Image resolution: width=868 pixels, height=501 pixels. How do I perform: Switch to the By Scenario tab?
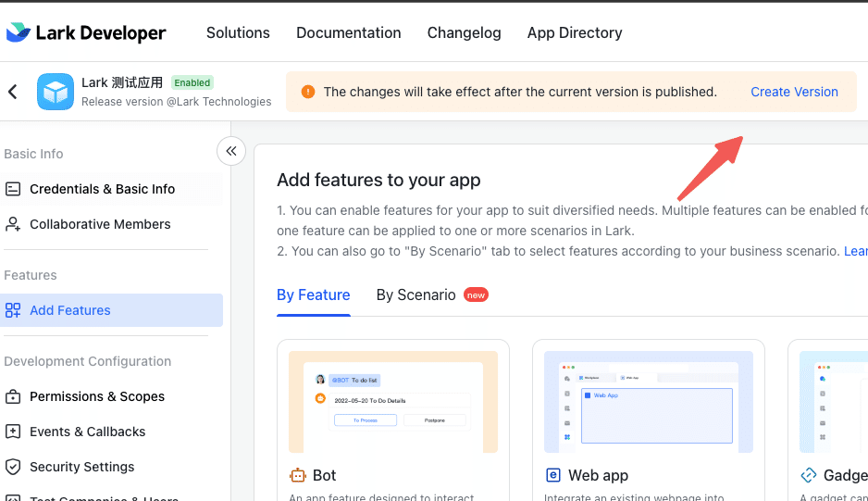[x=415, y=295]
